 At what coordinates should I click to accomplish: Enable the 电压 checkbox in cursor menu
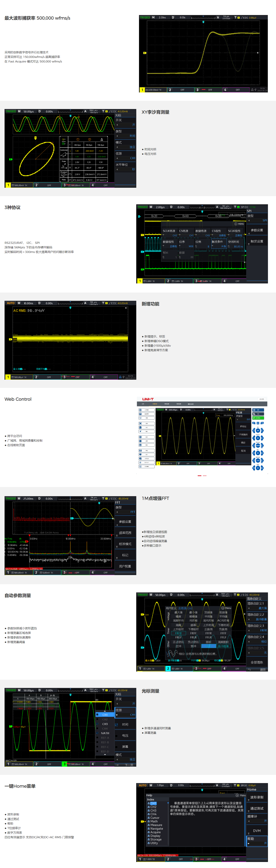coord(116,736)
